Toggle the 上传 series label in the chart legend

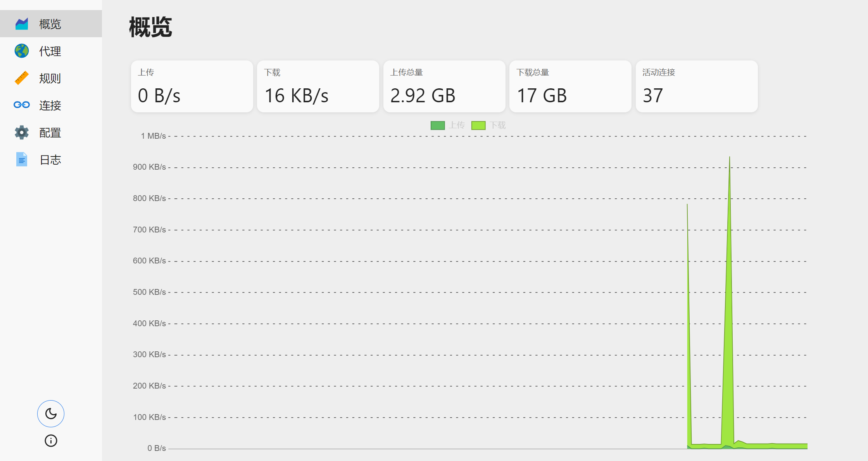pyautogui.click(x=457, y=126)
